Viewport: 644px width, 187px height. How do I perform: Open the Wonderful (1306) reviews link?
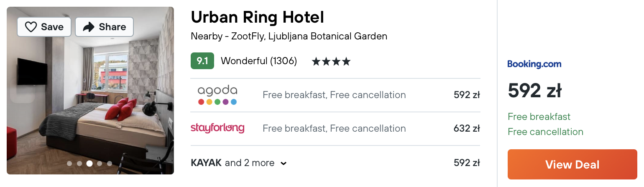258,61
